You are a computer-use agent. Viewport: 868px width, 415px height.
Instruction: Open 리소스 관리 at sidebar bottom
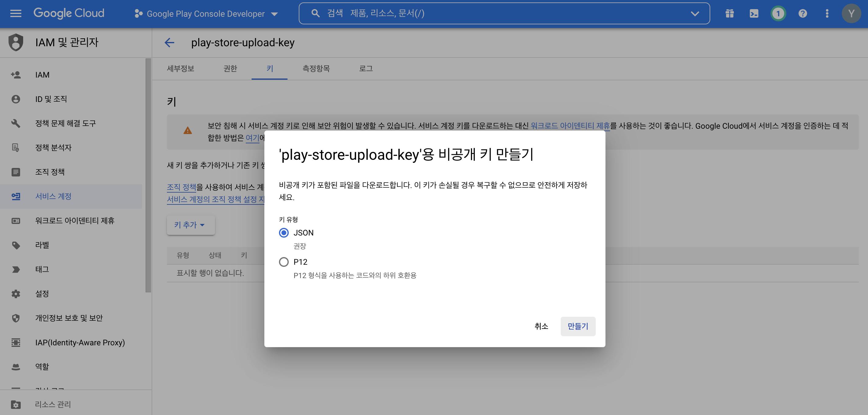click(x=76, y=404)
